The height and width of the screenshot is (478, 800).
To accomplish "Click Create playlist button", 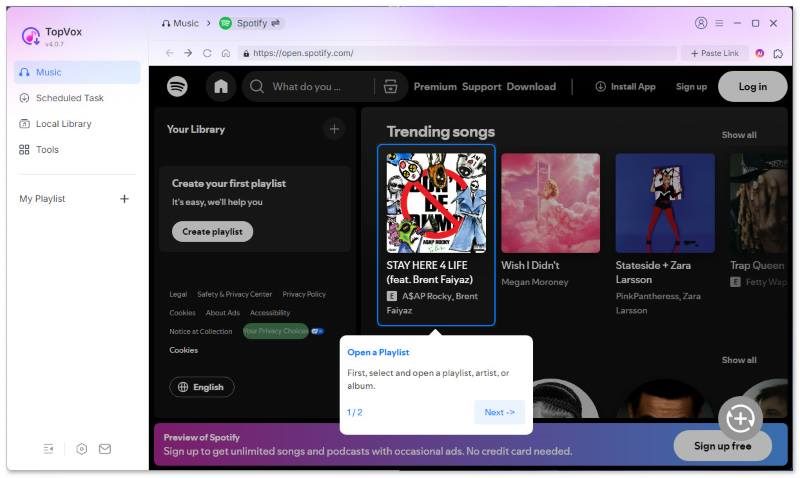I will coord(212,232).
